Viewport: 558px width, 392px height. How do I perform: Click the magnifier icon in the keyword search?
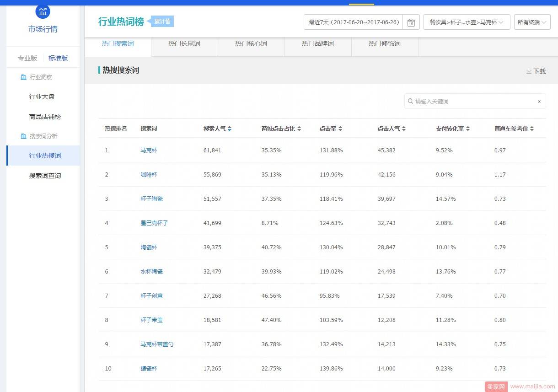click(410, 101)
